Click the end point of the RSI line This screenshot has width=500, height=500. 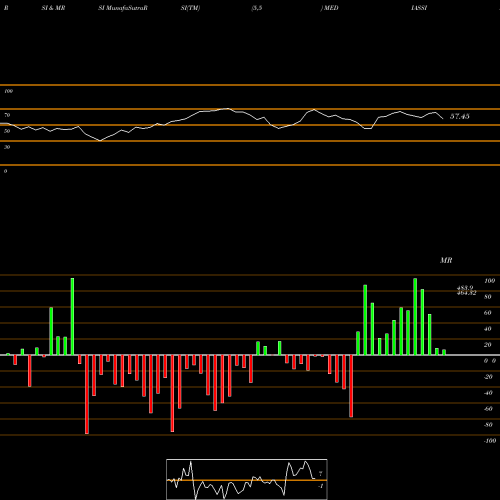[443, 119]
